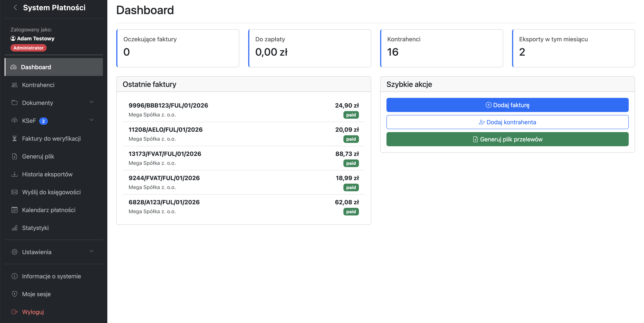Click the Oczekujące faktury card
Image resolution: width=644 pixels, height=323 pixels.
click(178, 48)
